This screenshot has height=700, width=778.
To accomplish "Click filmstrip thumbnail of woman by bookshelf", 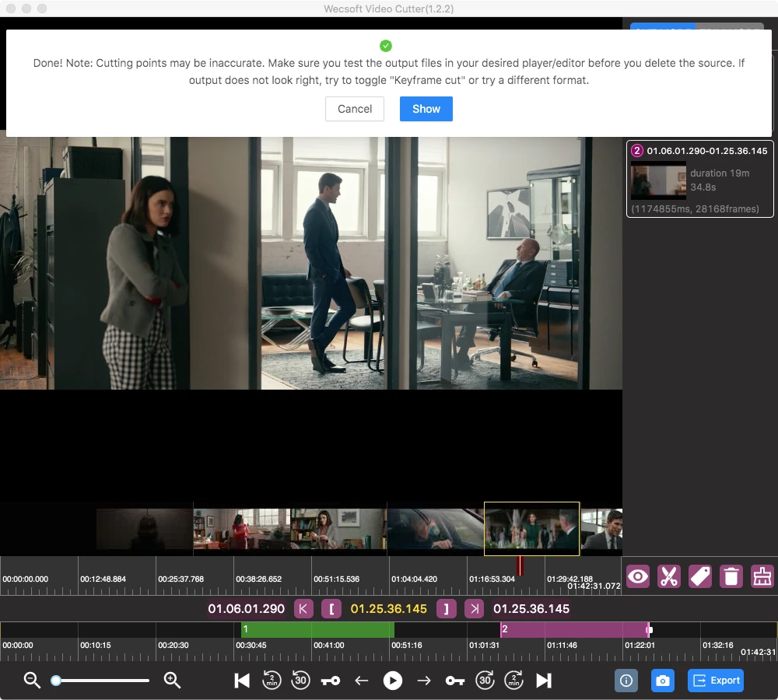I will 338,529.
